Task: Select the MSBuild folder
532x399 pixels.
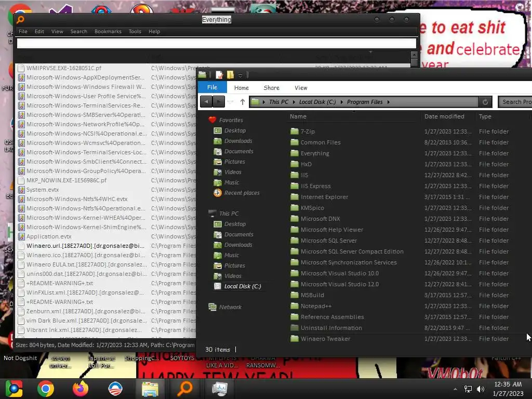Action: click(x=312, y=295)
